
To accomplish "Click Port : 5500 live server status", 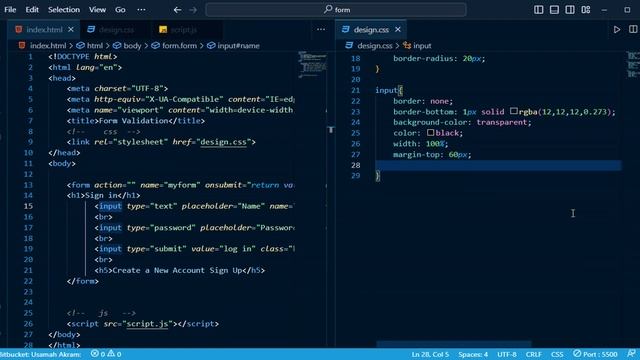I will point(595,354).
